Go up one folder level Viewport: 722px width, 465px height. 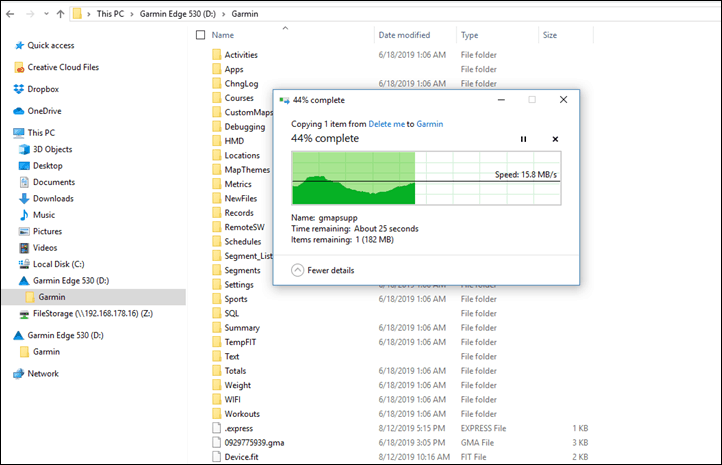pyautogui.click(x=60, y=14)
